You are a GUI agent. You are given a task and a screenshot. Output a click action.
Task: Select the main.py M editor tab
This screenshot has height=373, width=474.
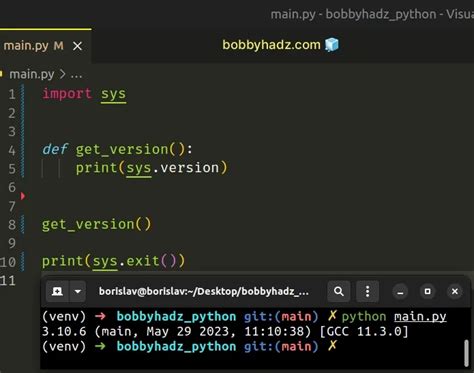(46, 46)
